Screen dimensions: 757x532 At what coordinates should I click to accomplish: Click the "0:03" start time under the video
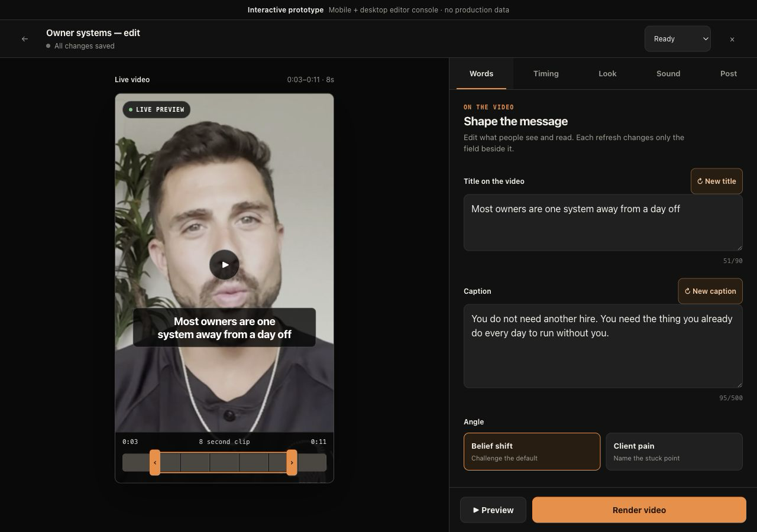pyautogui.click(x=130, y=442)
